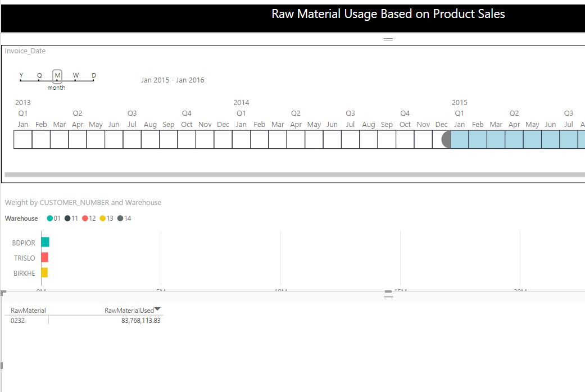Select the Sep 2014 timeline cell
The width and height of the screenshot is (585, 392).
pos(387,139)
